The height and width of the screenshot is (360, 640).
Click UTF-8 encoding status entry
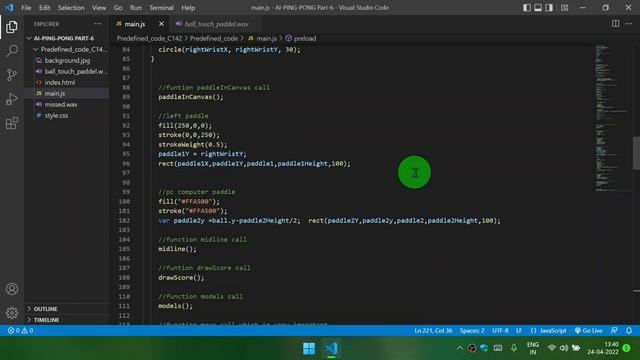[x=500, y=331]
